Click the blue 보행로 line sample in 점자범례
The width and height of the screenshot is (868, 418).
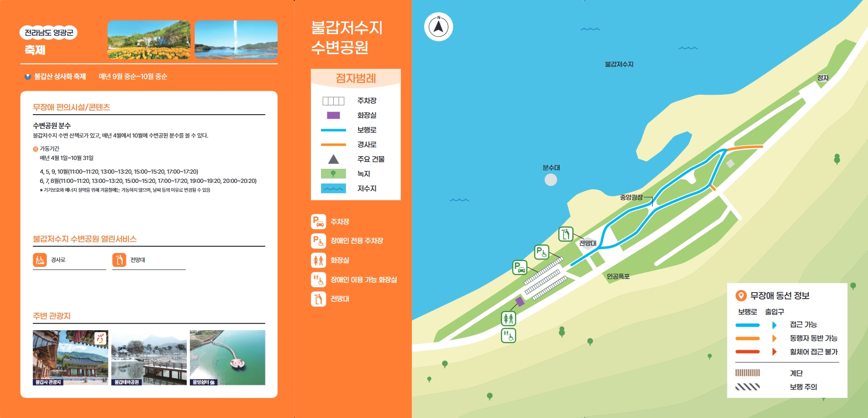[333, 130]
